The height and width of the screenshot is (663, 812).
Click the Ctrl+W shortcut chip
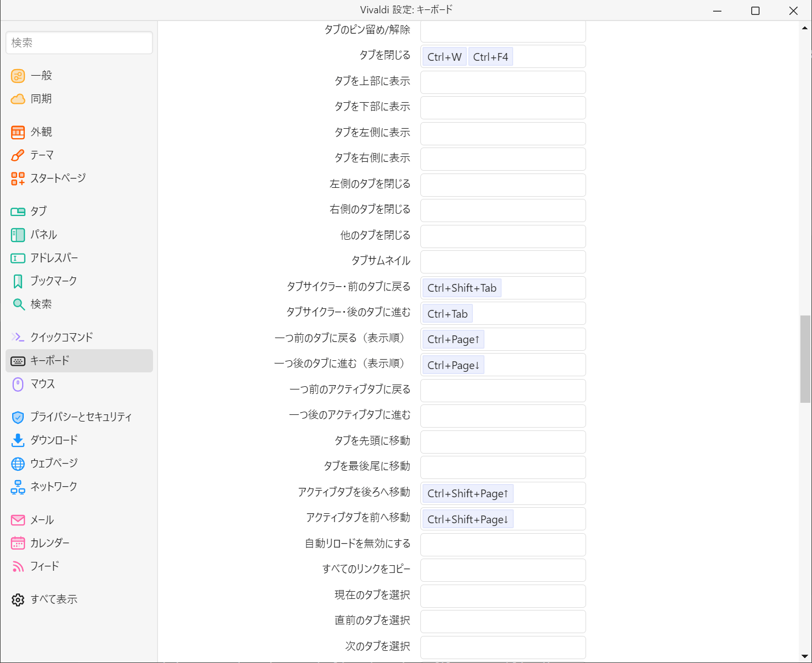tap(444, 57)
